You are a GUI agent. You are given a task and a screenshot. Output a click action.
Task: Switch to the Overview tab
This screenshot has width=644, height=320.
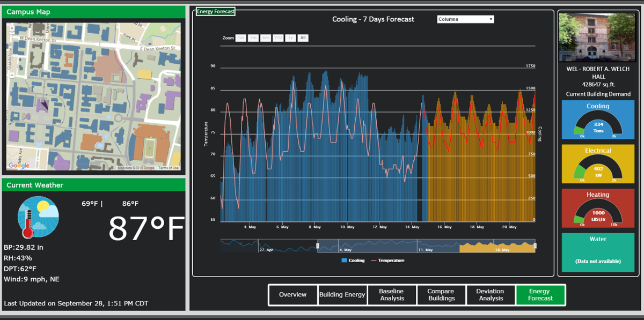(292, 295)
